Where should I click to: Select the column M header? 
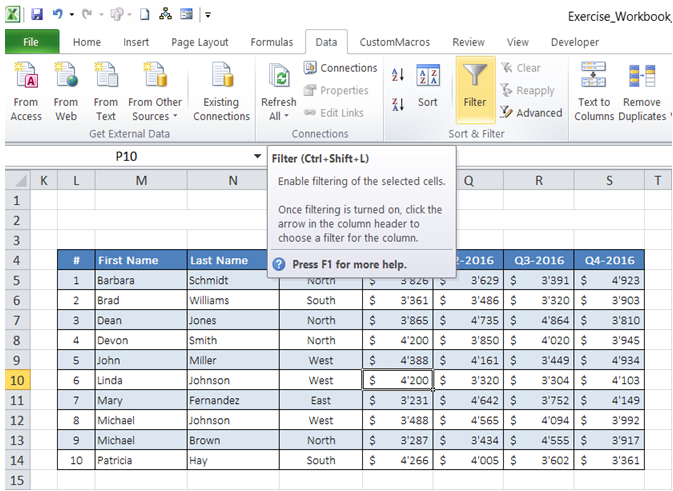click(141, 180)
